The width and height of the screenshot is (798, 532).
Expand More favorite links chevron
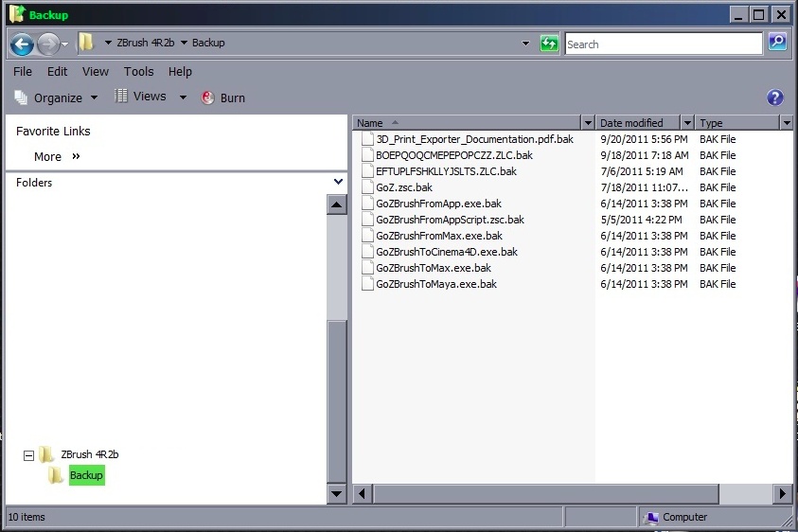coord(77,156)
